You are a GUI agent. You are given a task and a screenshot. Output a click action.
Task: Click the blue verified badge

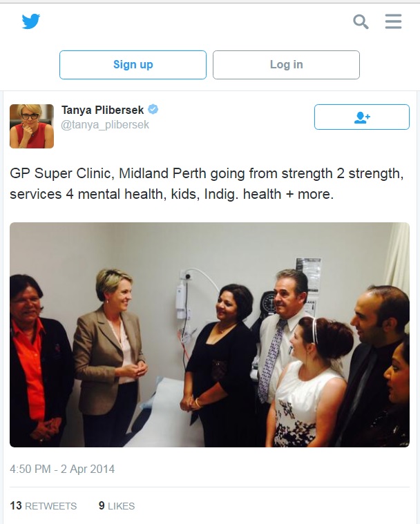[x=153, y=109]
